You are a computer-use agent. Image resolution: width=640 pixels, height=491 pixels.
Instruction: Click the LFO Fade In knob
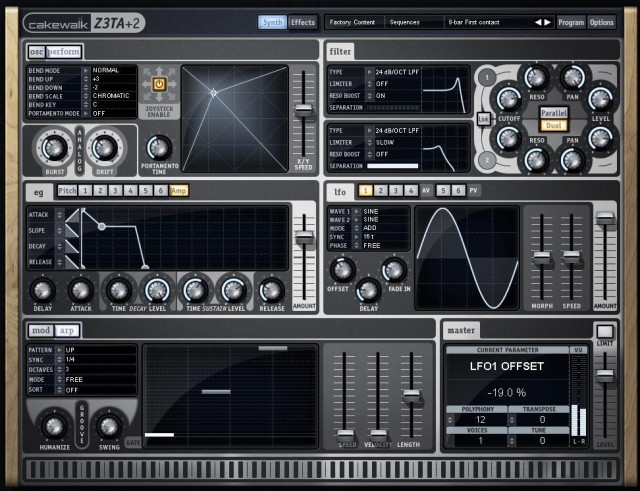pos(394,268)
